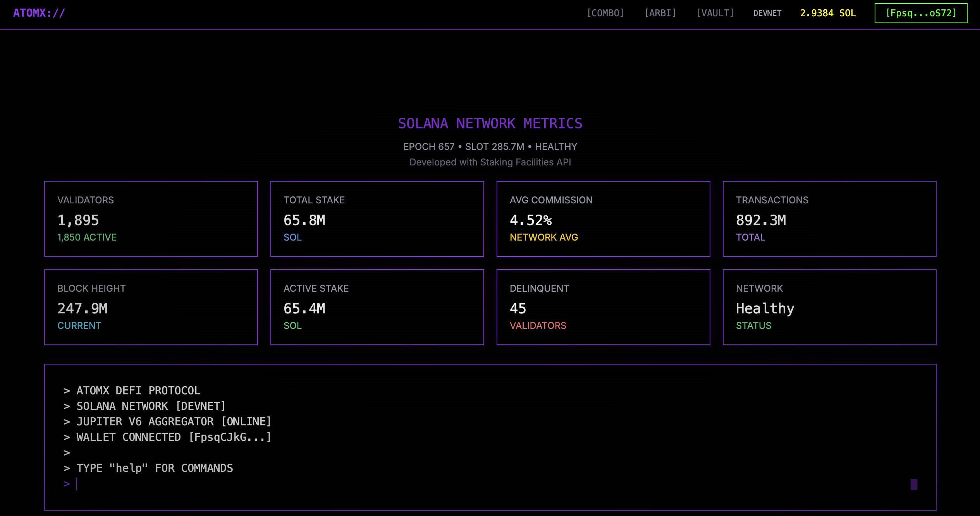Viewport: 980px width, 516px height.
Task: Click the Block Height card
Action: pos(151,307)
